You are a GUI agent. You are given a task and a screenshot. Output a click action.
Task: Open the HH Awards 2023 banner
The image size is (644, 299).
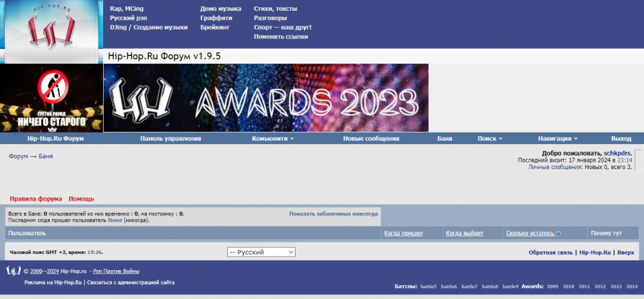click(266, 98)
